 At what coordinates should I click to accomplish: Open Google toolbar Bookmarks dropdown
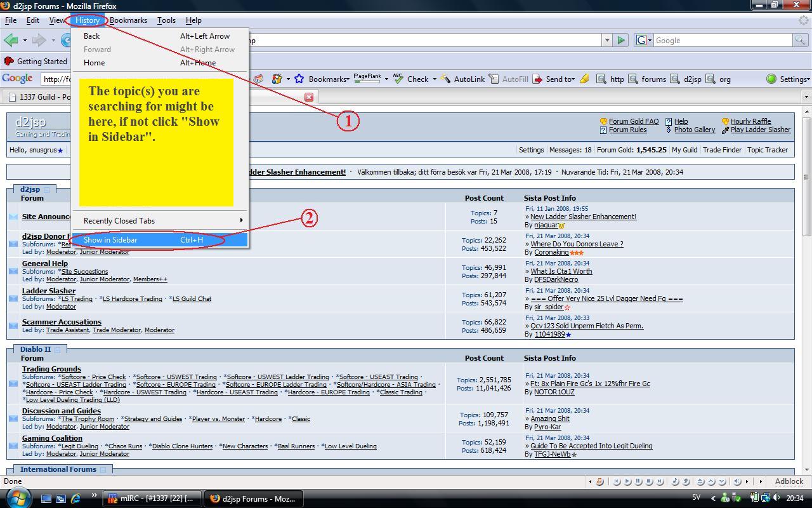(x=329, y=79)
